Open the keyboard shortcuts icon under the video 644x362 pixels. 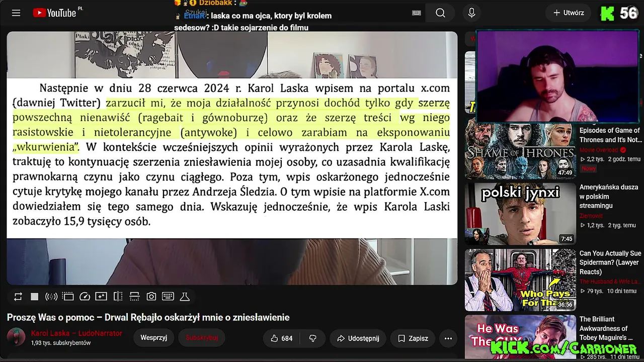click(x=168, y=297)
